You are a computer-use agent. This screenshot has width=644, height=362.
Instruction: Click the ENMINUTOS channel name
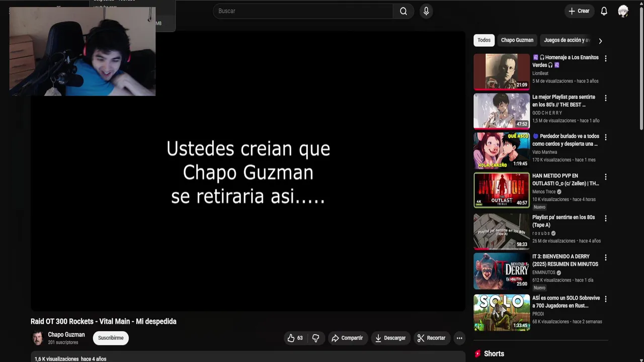[x=543, y=273]
